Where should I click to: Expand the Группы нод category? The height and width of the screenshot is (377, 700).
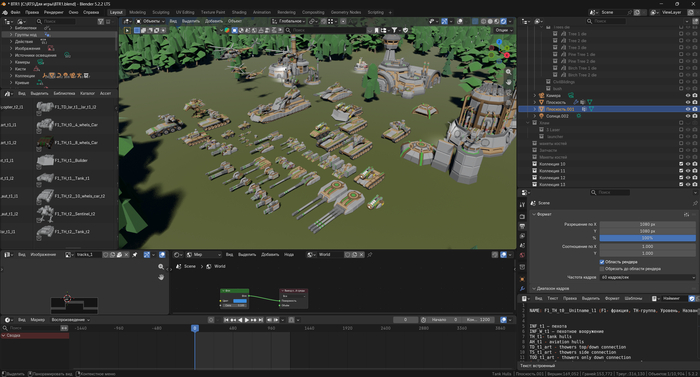pos(11,34)
